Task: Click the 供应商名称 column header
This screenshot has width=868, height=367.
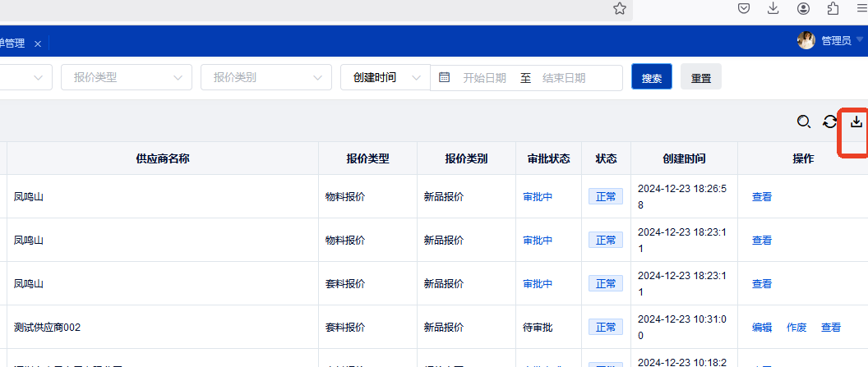Action: click(x=163, y=158)
